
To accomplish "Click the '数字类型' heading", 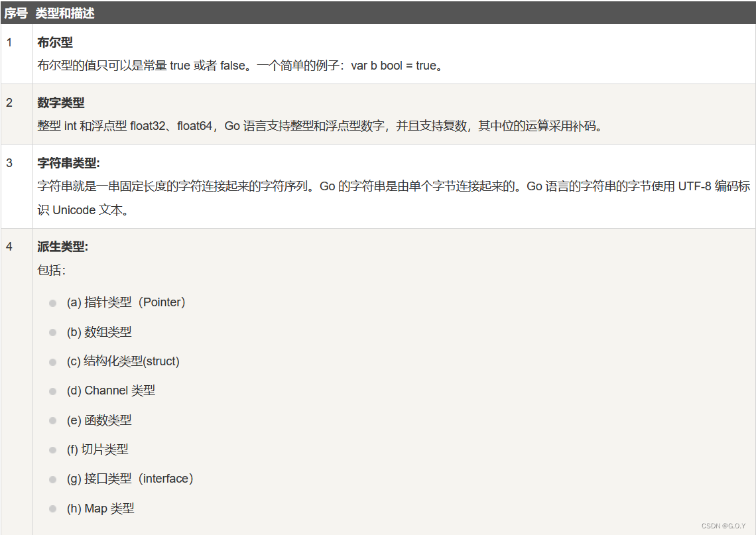I will pos(61,103).
